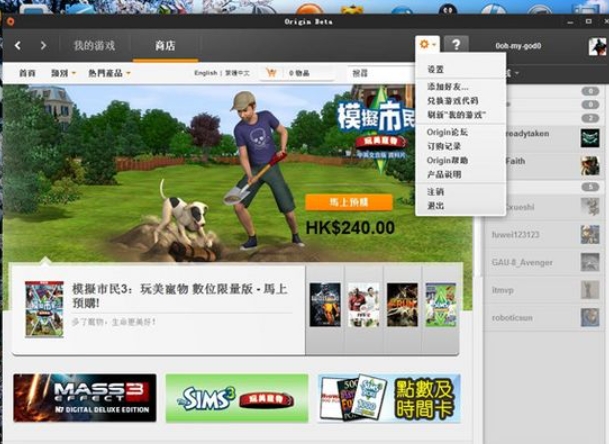Click the orange 馬上預購 preorder button
609x444 pixels.
349,202
